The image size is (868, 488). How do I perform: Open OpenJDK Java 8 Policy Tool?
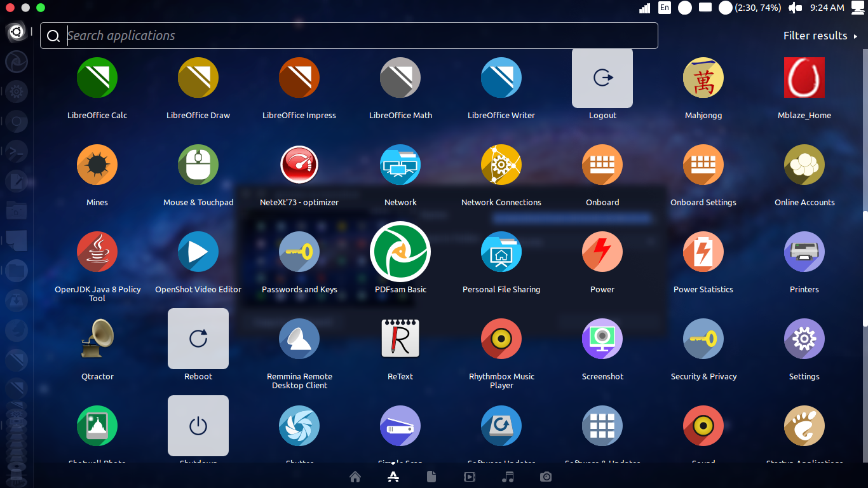click(97, 252)
